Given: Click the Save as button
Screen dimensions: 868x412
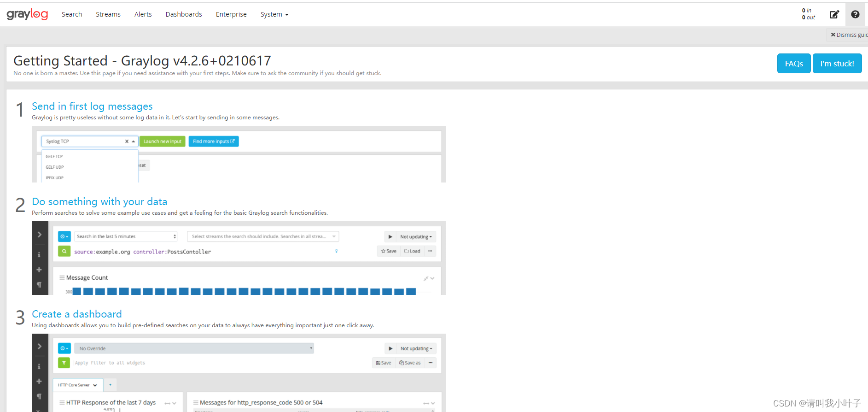Looking at the screenshot, I should click(x=410, y=363).
